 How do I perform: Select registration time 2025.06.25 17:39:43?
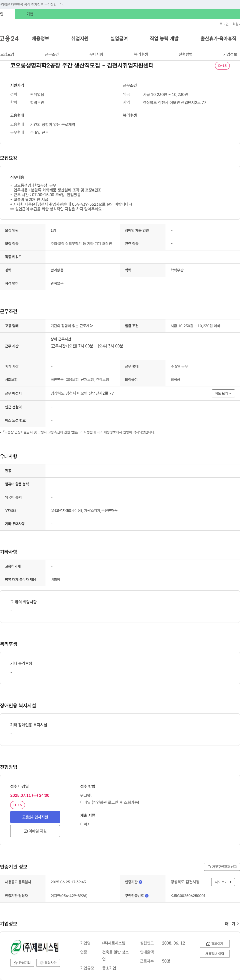68,882
